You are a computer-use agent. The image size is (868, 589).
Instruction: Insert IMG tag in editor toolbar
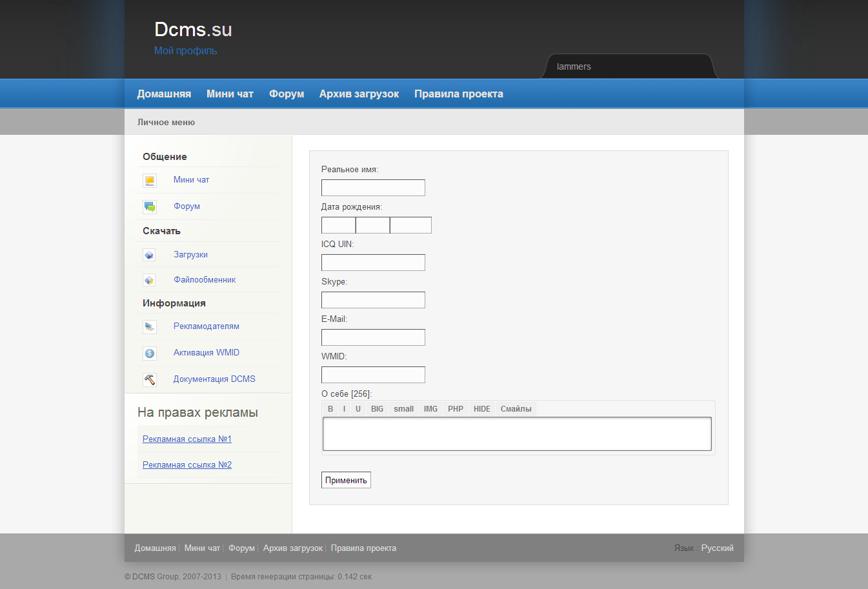(x=431, y=409)
